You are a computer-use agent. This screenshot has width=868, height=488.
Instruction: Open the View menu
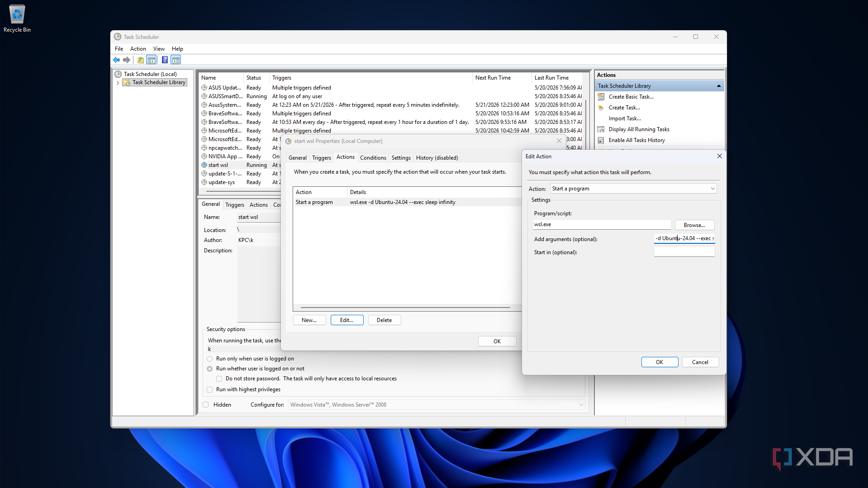(x=159, y=49)
